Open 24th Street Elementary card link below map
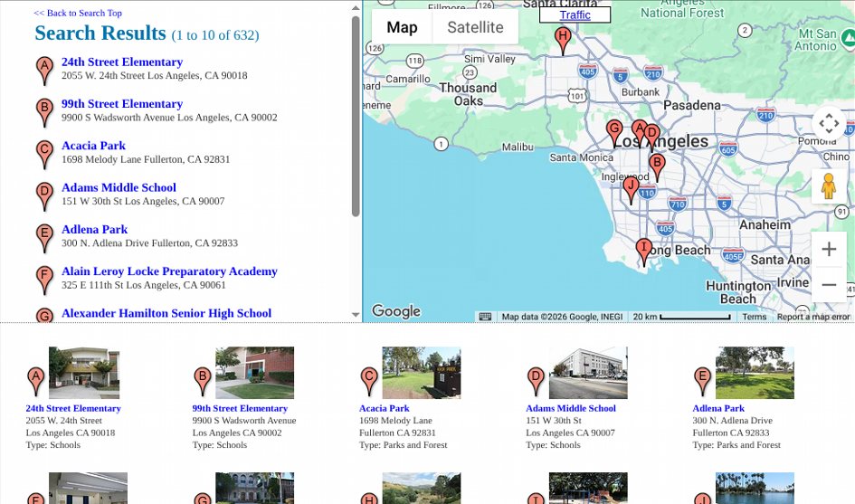Image resolution: width=855 pixels, height=504 pixels. 73,409
